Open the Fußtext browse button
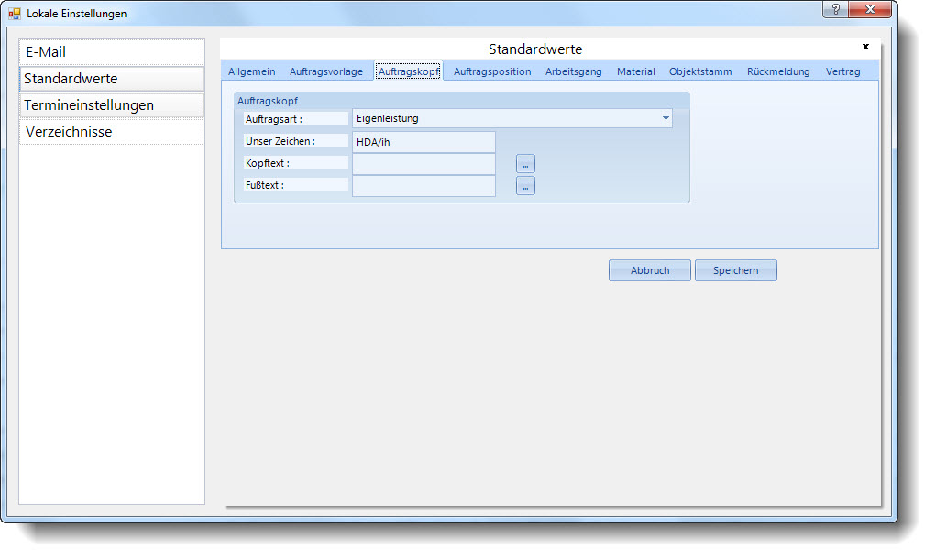This screenshot has height=560, width=935. (x=525, y=186)
